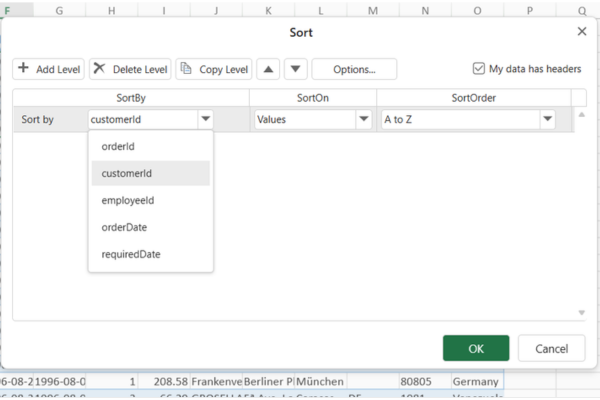Move sort level up with arrow
This screenshot has height=400, width=600.
click(x=268, y=69)
